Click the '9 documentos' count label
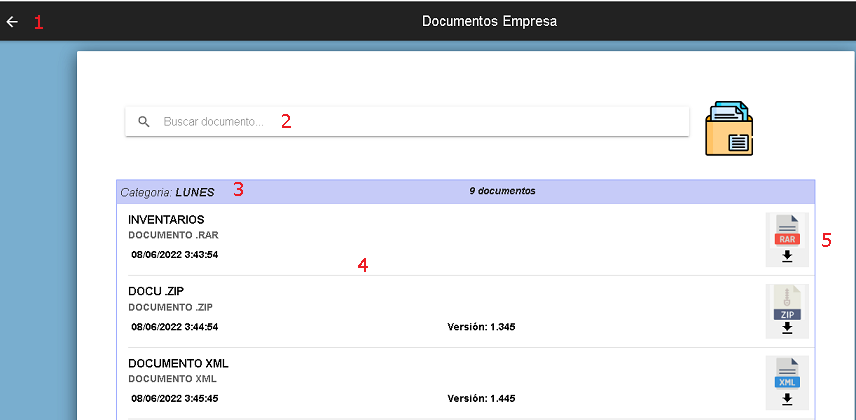 pyautogui.click(x=502, y=191)
